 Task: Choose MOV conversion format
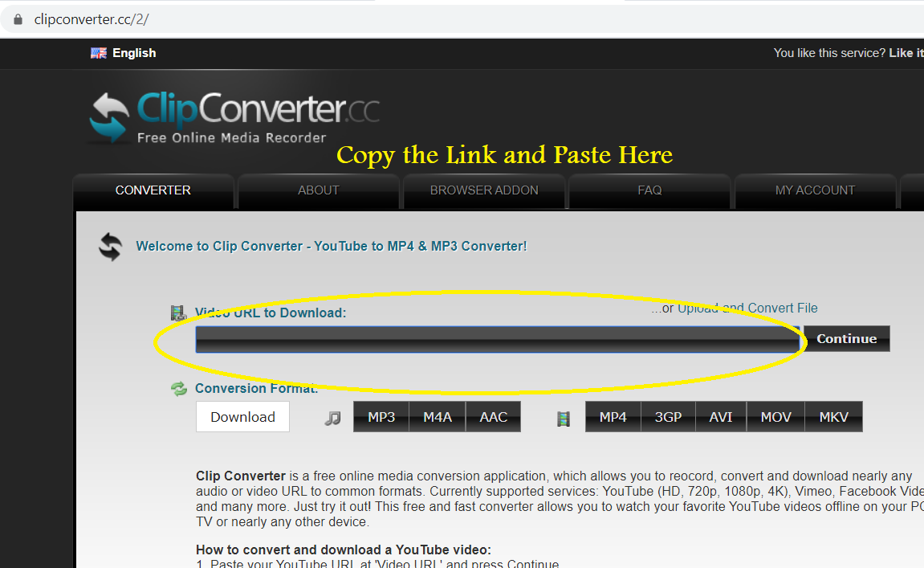pyautogui.click(x=775, y=417)
